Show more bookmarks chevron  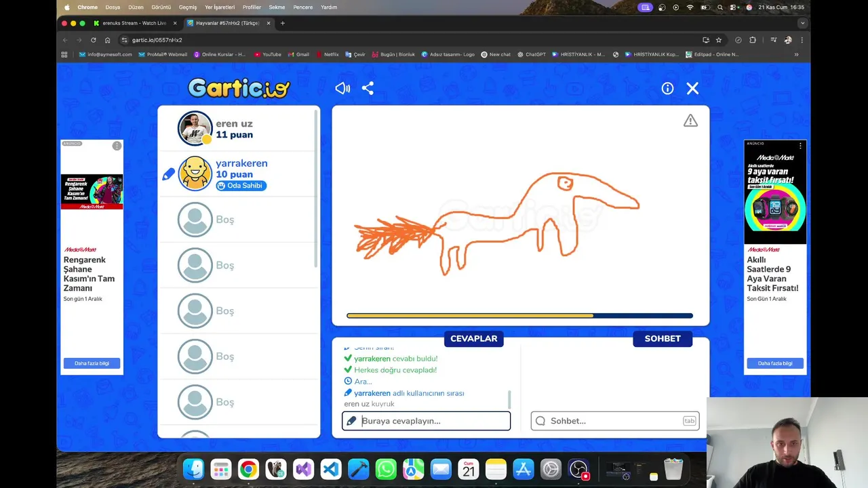point(796,54)
